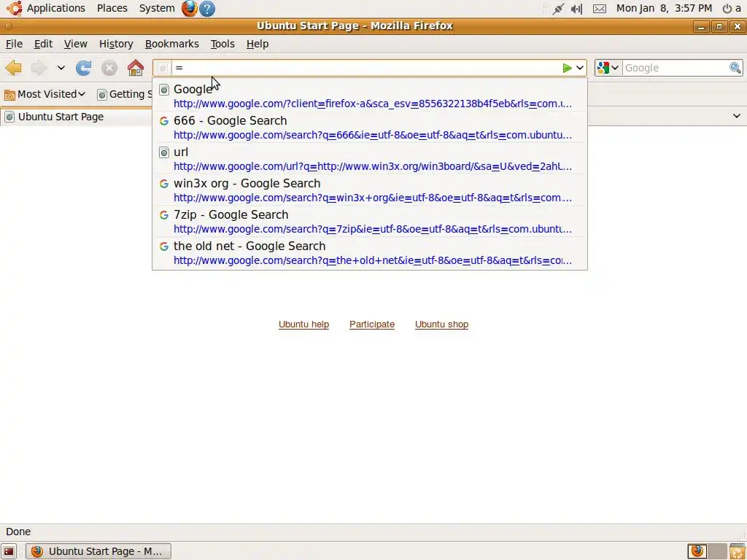
Task: Click the Google favicon of the 7zip suggestion
Action: [164, 215]
